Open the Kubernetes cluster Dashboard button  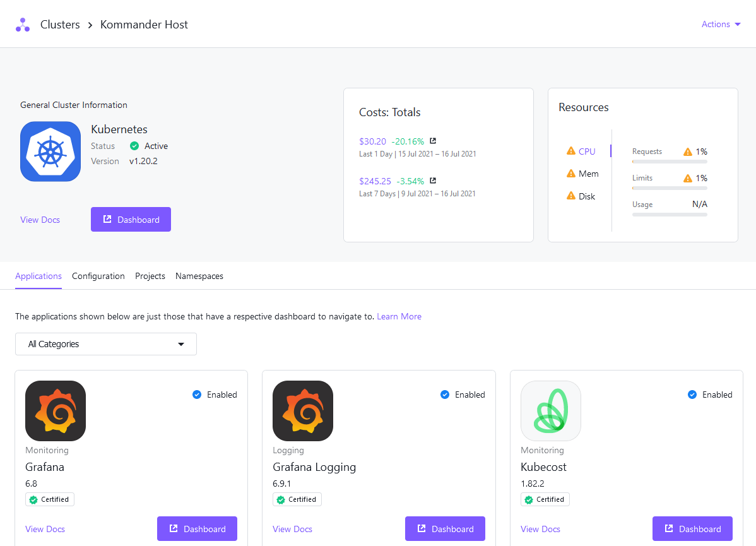pyautogui.click(x=131, y=220)
